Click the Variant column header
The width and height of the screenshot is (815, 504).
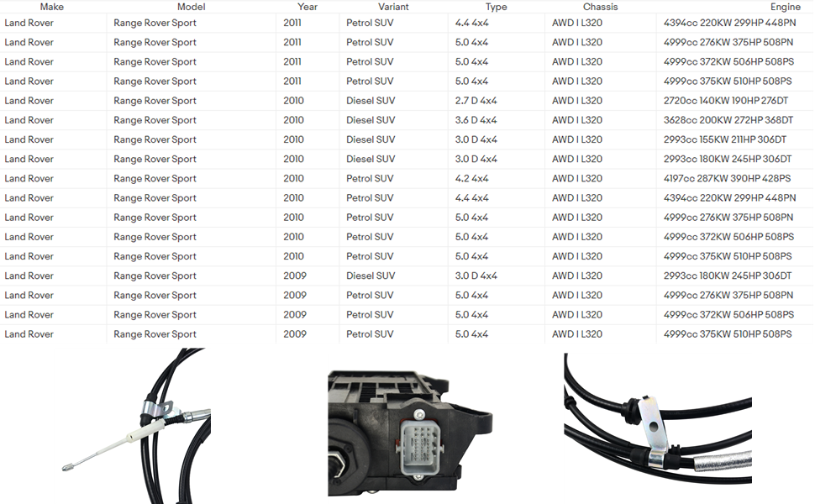(x=393, y=7)
